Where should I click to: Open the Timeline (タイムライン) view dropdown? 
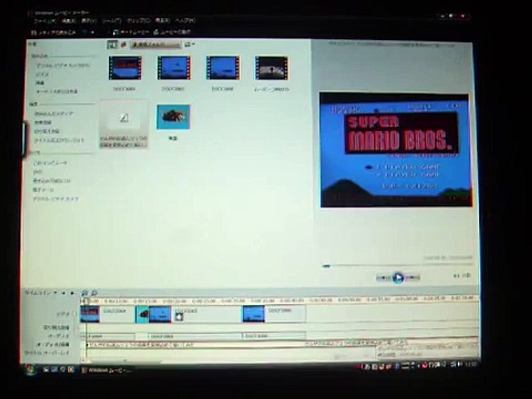point(40,293)
